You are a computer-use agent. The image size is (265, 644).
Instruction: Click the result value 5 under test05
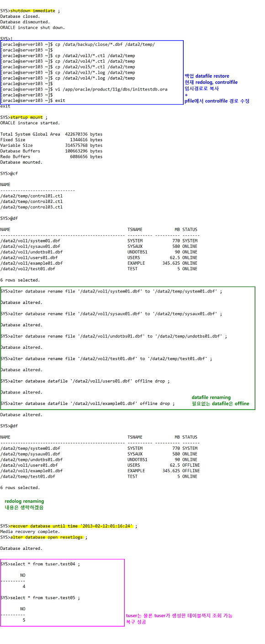pos(24,620)
